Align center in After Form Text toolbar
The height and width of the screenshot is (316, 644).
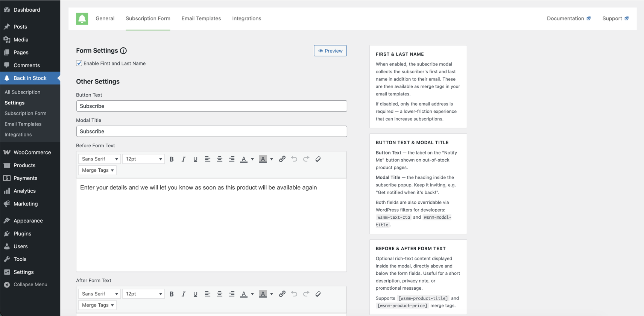tap(220, 294)
